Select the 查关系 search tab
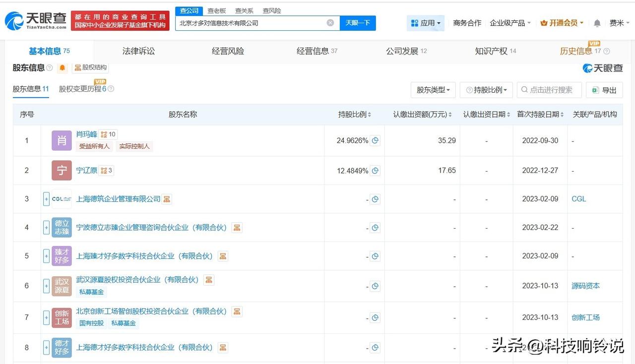The width and height of the screenshot is (635, 364). [x=244, y=10]
